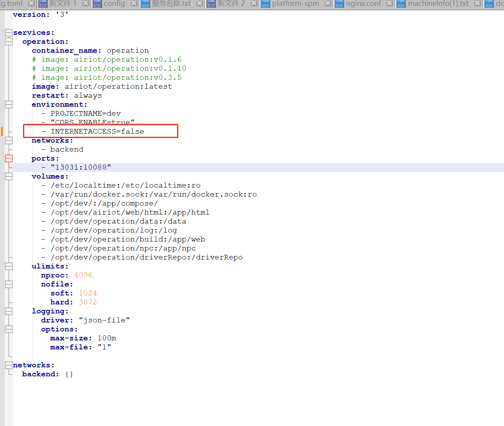The image size is (504, 426).
Task: Collapse the nested networks fold under operation
Action: point(9,140)
